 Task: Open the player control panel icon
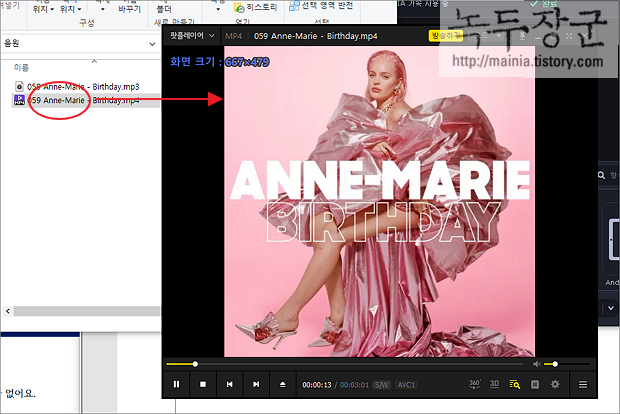[x=535, y=384]
